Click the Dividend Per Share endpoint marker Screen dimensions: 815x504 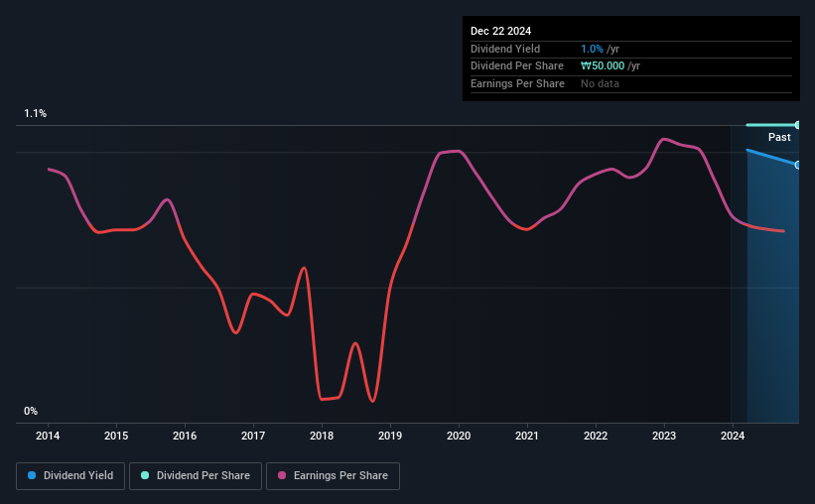(797, 125)
